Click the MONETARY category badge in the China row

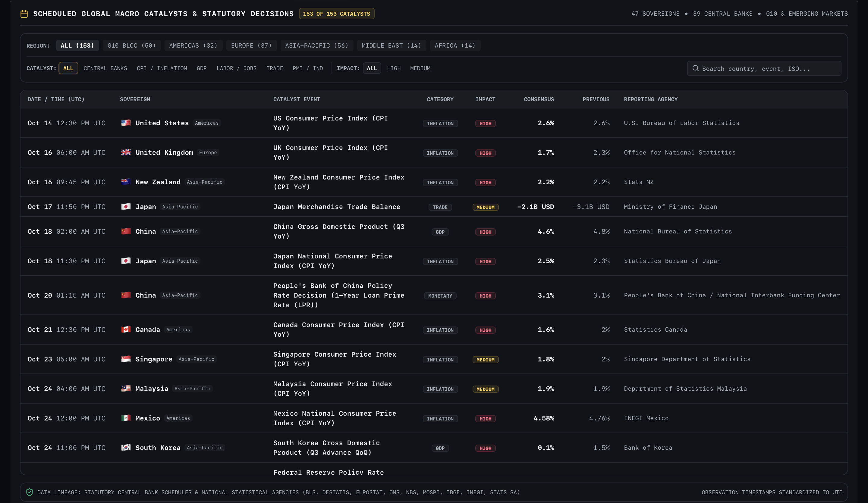pyautogui.click(x=440, y=296)
